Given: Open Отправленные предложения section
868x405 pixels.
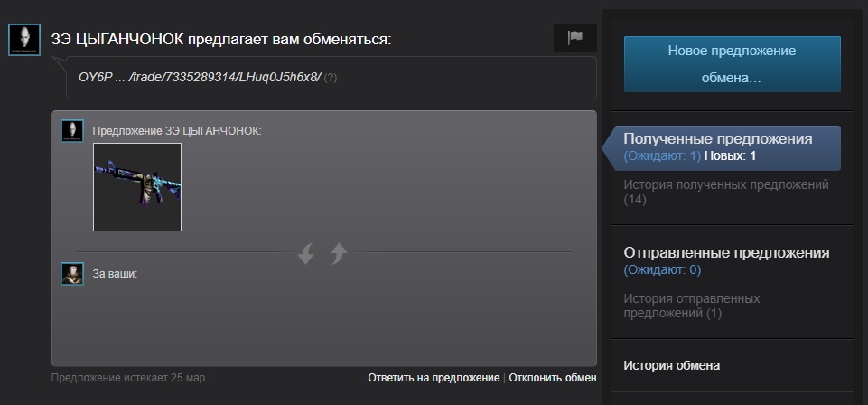Looking at the screenshot, I should point(726,252).
